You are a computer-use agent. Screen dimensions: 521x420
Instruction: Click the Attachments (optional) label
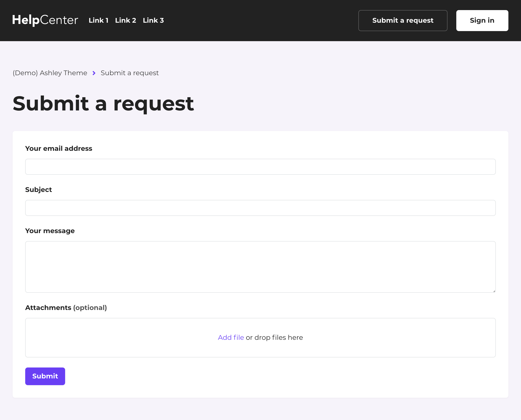click(66, 307)
